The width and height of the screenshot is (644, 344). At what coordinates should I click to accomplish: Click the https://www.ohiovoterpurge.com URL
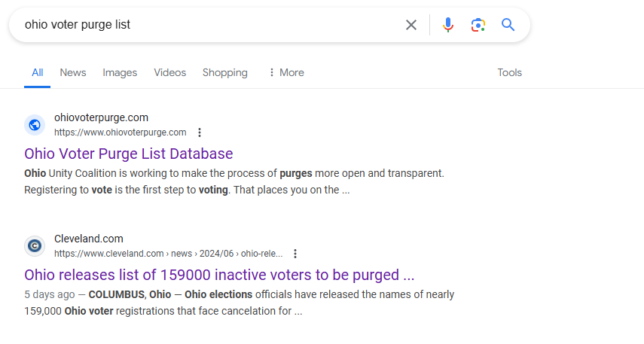121,132
